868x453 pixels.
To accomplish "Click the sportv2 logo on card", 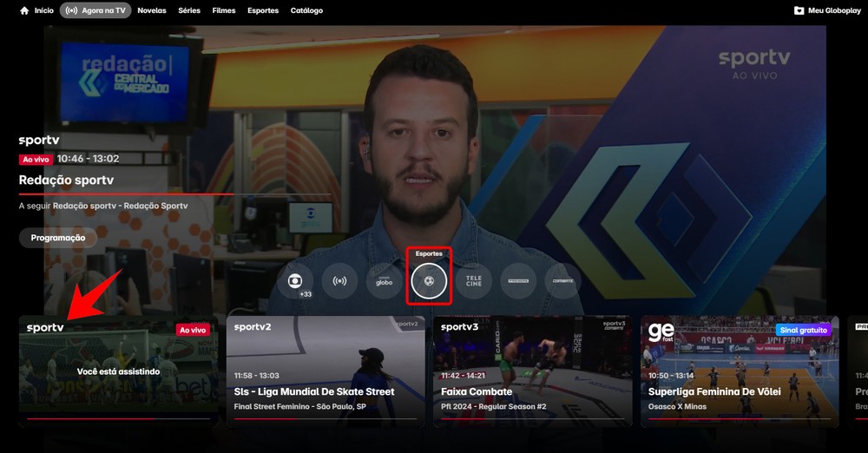I will coord(253,327).
